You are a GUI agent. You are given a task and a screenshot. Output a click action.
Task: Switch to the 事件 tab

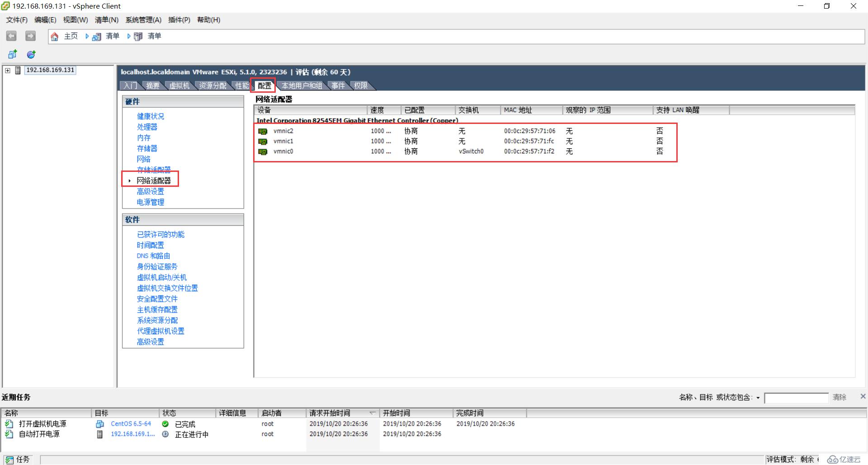pyautogui.click(x=338, y=85)
